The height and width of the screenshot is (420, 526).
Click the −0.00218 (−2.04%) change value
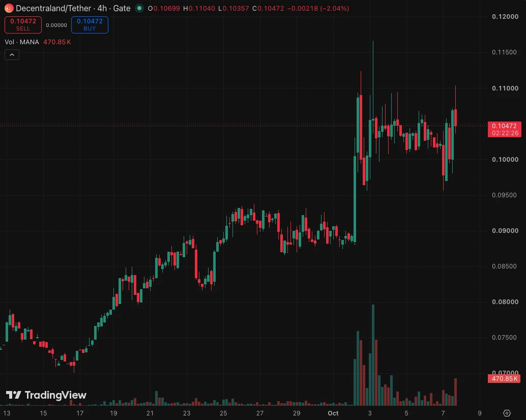tap(318, 8)
